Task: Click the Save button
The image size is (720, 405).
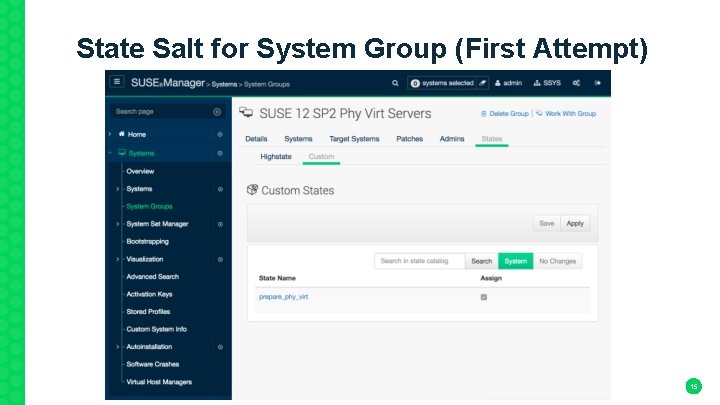Action: click(x=546, y=223)
